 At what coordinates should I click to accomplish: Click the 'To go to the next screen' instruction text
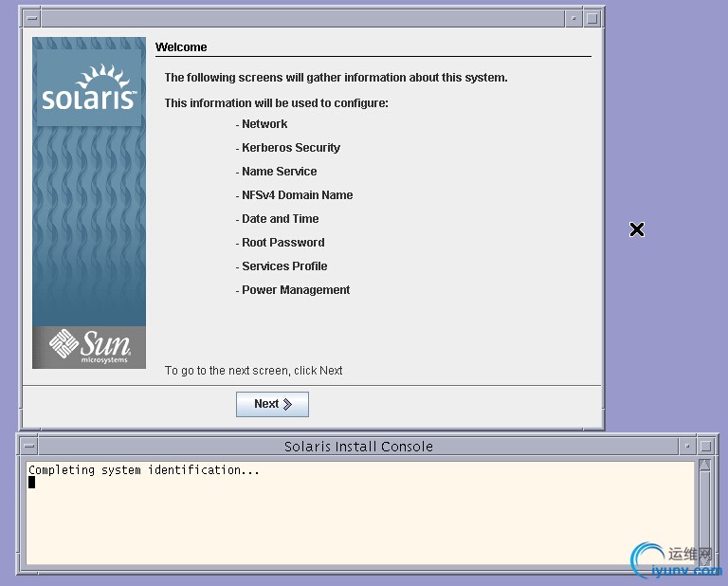(253, 371)
